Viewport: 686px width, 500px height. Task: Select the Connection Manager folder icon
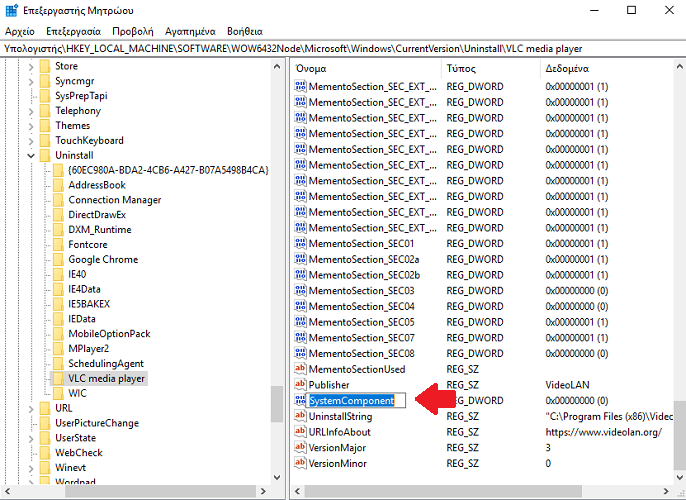click(x=58, y=200)
